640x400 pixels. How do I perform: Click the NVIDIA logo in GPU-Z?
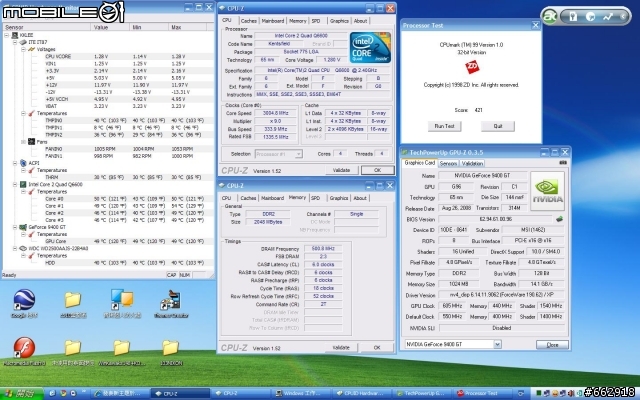(547, 191)
